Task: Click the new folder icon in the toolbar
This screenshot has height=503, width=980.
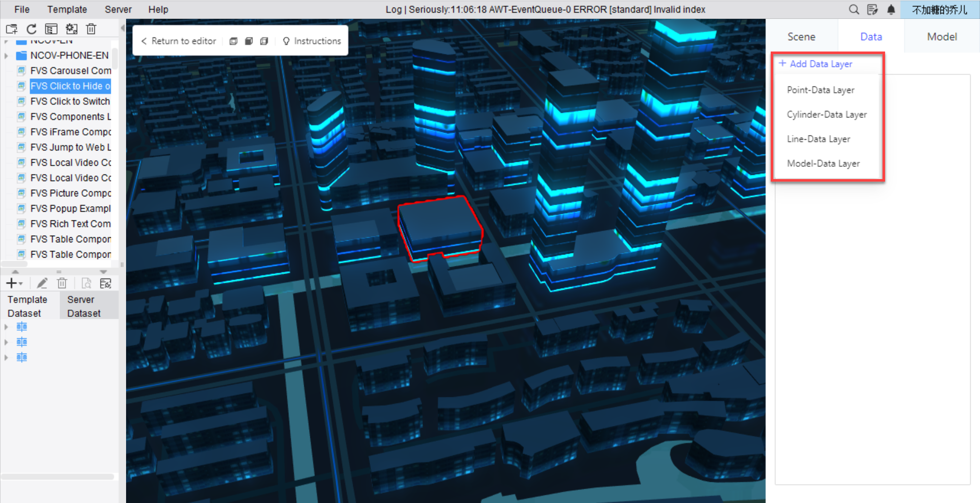Action: coord(11,29)
